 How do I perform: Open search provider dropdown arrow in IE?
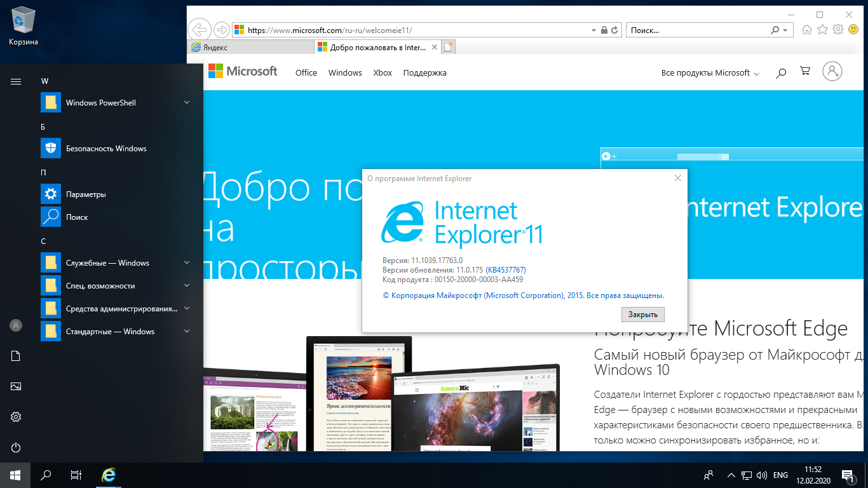(785, 30)
